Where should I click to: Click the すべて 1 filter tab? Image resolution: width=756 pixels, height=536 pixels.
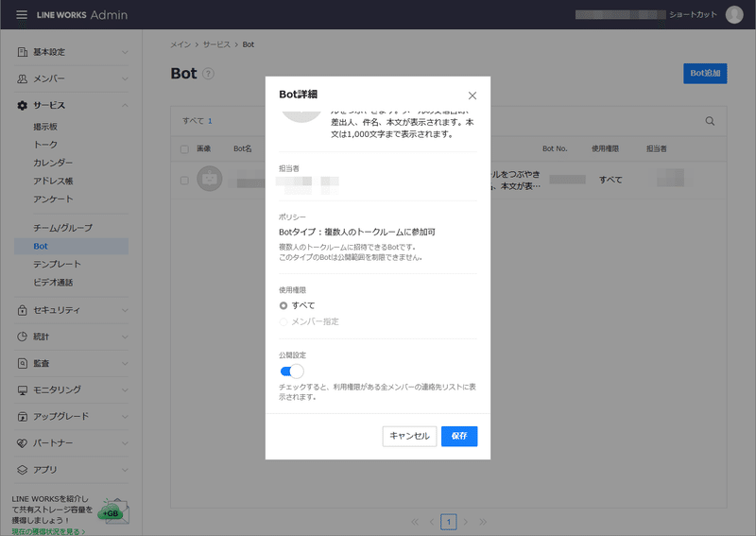pos(198,121)
